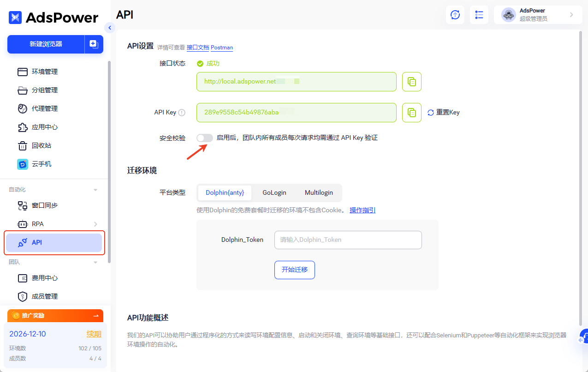Screen dimensions: 588x372
Task: Switch to the Multilogin platform tab
Action: tap(319, 192)
